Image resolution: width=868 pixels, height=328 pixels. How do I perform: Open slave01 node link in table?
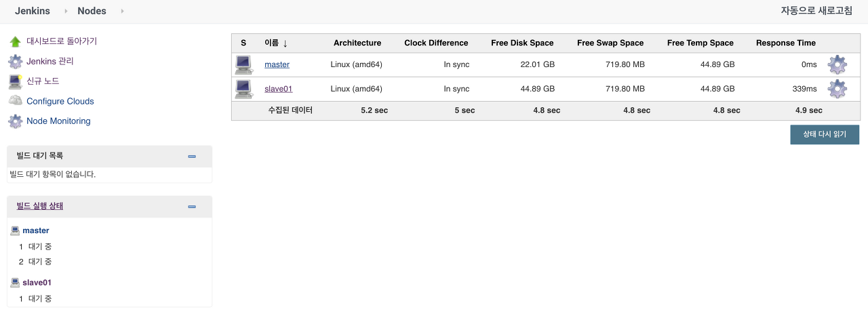tap(279, 89)
